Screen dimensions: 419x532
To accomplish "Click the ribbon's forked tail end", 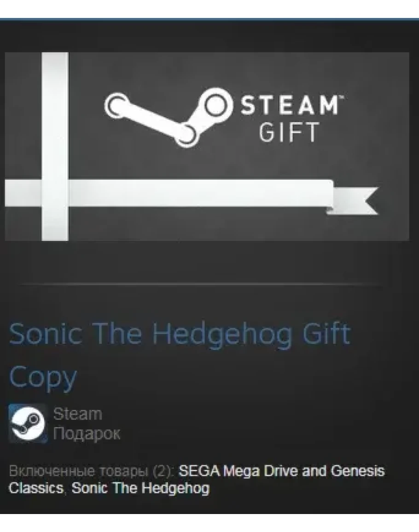I will 355,200.
